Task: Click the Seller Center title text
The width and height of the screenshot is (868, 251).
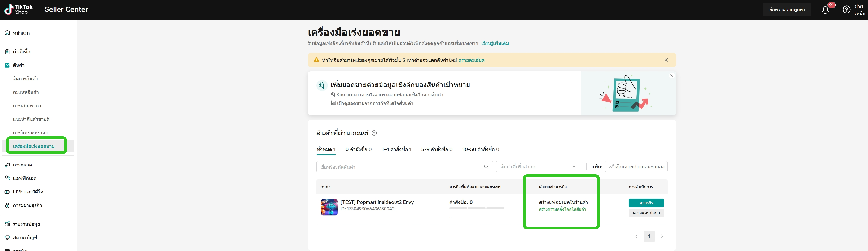Action: coord(66,9)
